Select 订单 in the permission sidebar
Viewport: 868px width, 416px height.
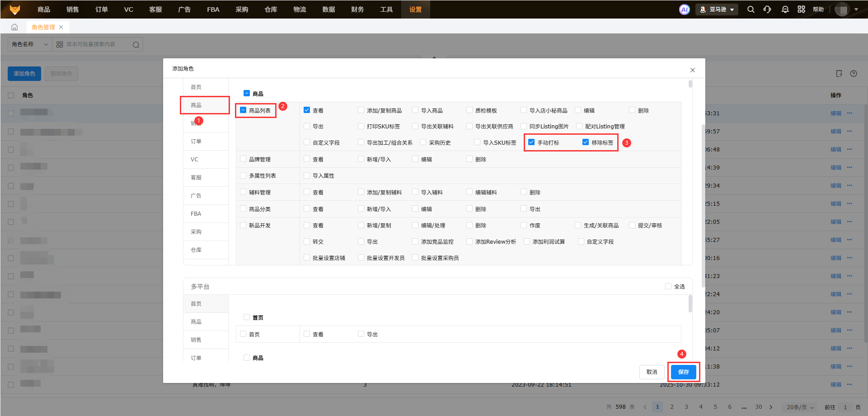pos(196,142)
